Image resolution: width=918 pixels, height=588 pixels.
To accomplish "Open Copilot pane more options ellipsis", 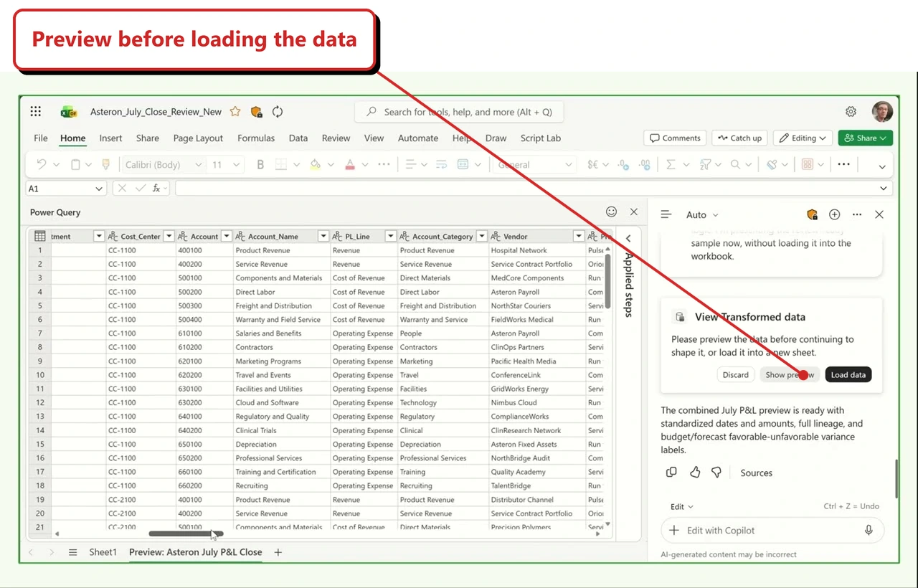I will 857,214.
